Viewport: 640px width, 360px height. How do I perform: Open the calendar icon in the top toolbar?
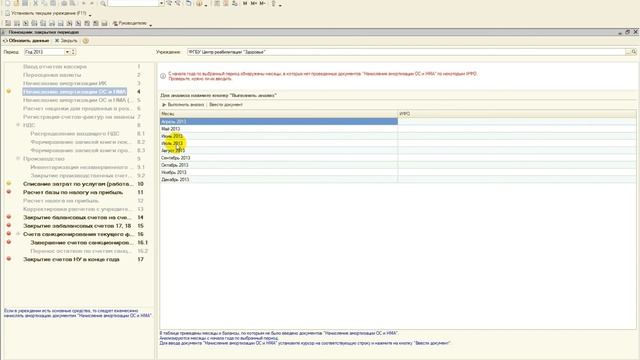pos(226,3)
